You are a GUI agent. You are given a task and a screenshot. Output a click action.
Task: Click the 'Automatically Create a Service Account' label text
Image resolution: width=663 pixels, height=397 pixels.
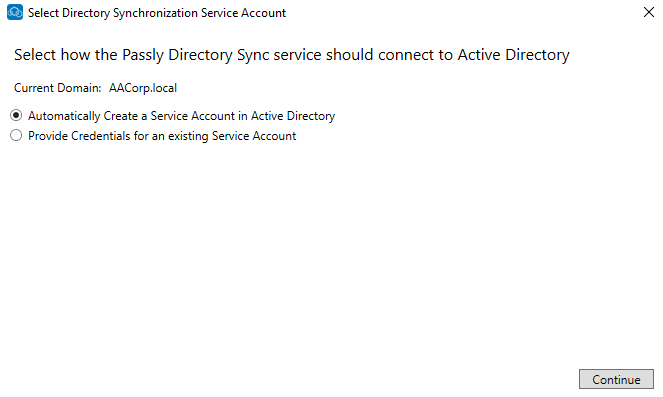[131, 116]
